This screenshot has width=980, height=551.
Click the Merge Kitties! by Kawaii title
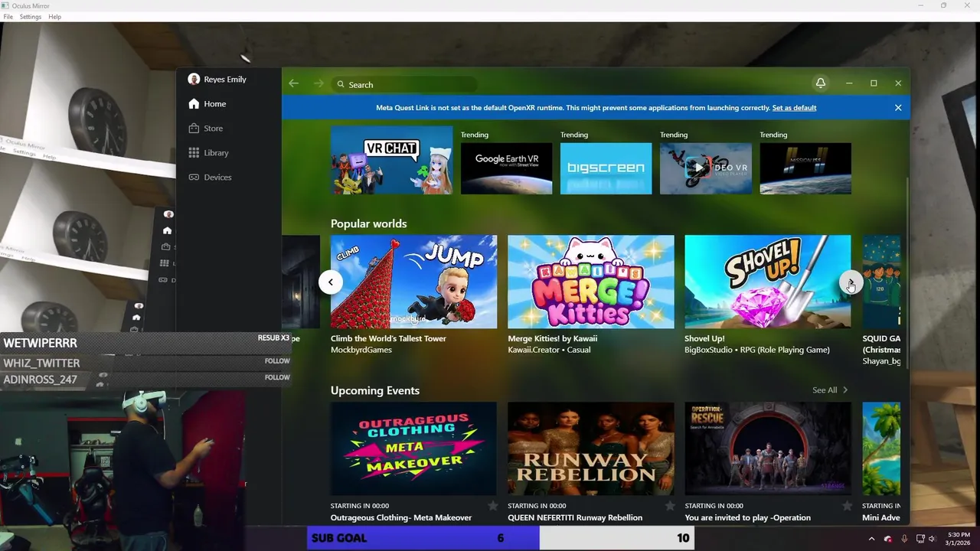tap(553, 338)
